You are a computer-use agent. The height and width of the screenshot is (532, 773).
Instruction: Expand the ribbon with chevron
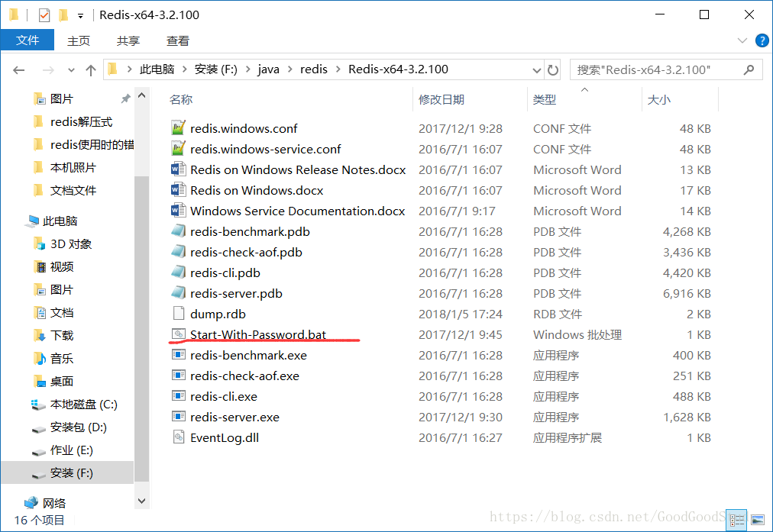click(742, 40)
